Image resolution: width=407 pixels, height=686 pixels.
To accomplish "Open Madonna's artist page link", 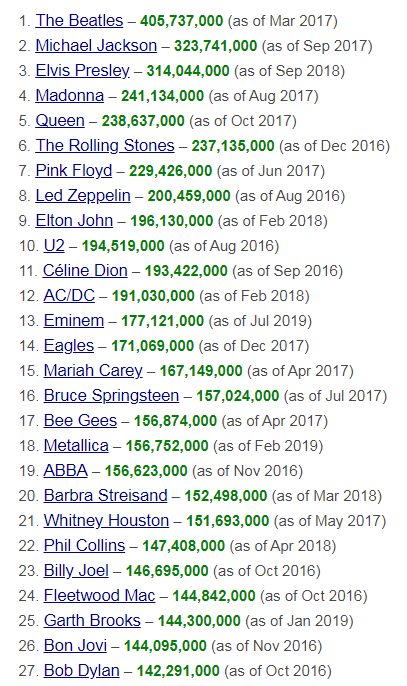I will 70,95.
